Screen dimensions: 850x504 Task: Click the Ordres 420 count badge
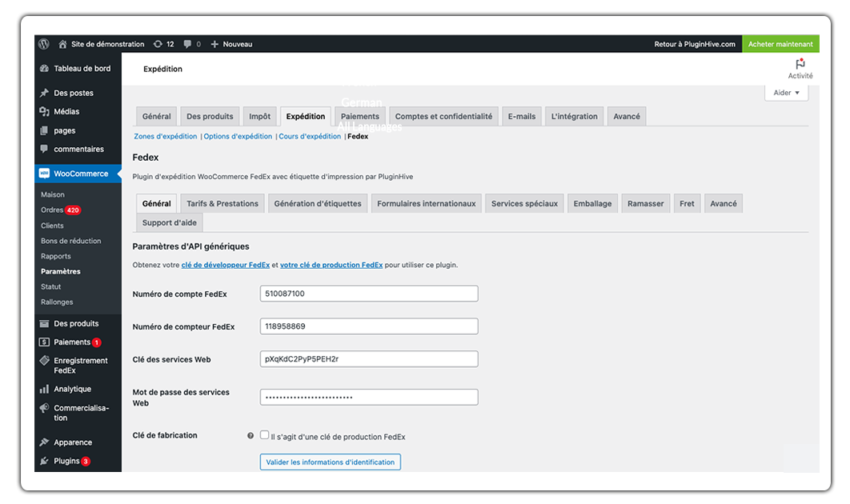tap(73, 210)
